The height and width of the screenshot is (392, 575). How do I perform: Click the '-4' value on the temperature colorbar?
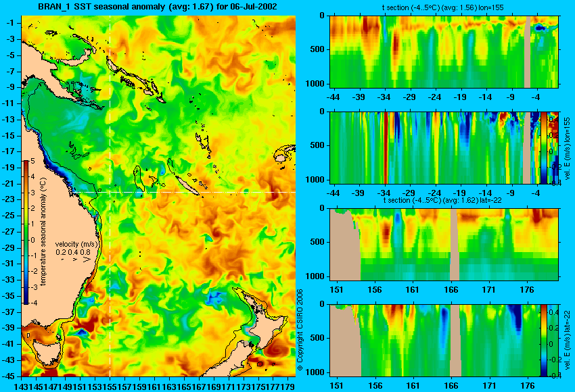[x=34, y=303]
